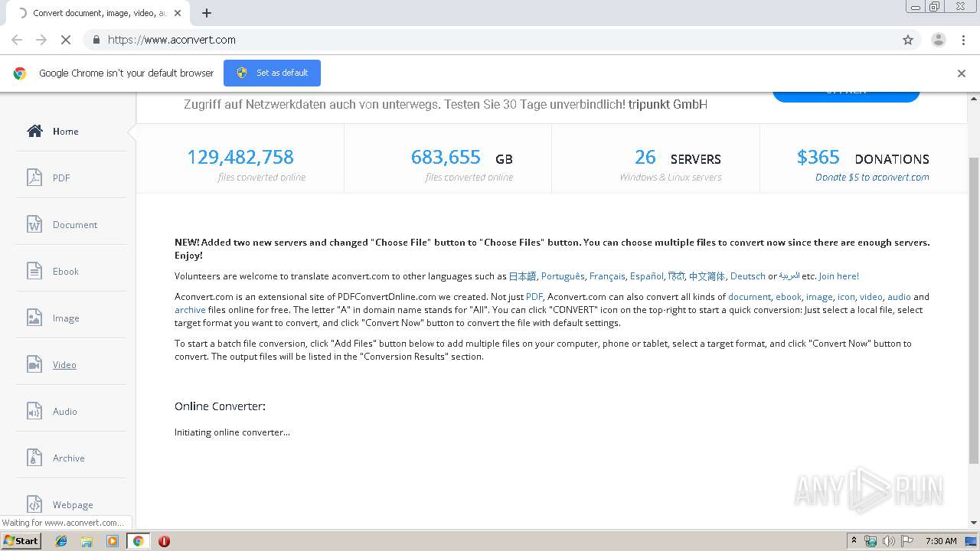The height and width of the screenshot is (551, 980).
Task: Stop loading the page in Chrome
Action: pos(66,40)
